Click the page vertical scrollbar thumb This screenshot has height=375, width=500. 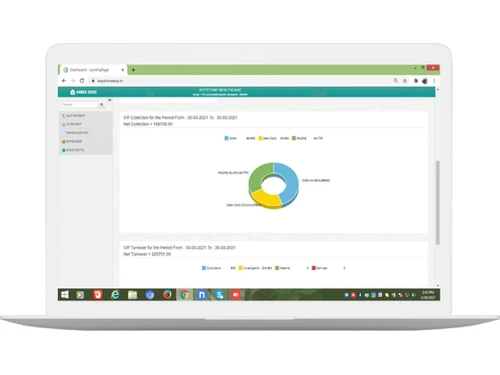point(438,203)
